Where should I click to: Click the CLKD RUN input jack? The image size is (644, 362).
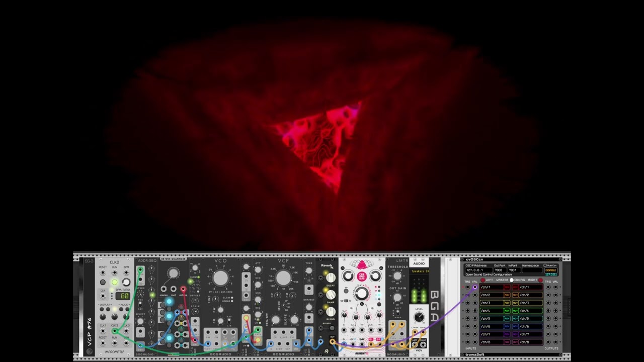[x=115, y=273]
